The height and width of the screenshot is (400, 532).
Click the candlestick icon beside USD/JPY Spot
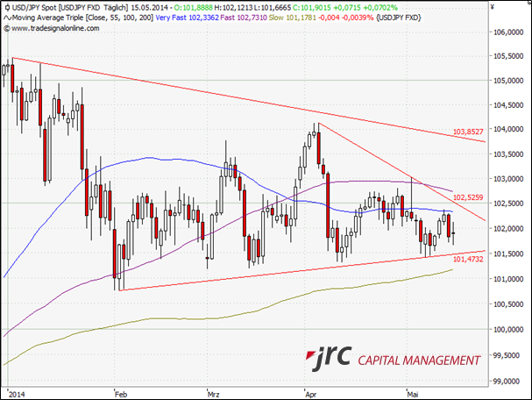(7, 7)
